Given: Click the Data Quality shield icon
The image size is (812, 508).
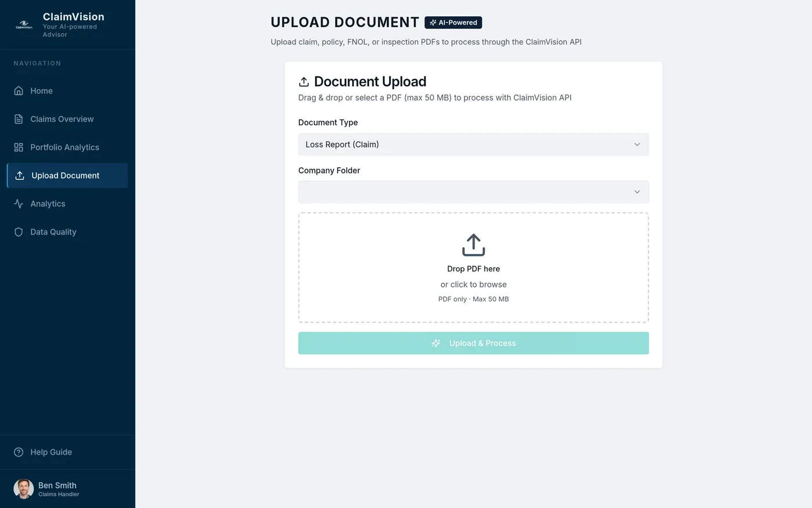Looking at the screenshot, I should point(19,232).
